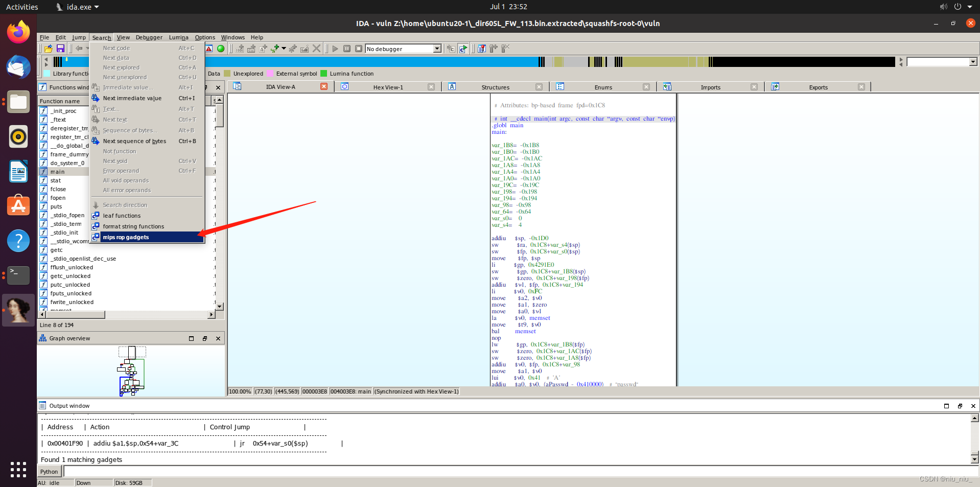Image resolution: width=980 pixels, height=487 pixels.
Task: Open the empty combo box beside navigation band
Action: click(942, 62)
